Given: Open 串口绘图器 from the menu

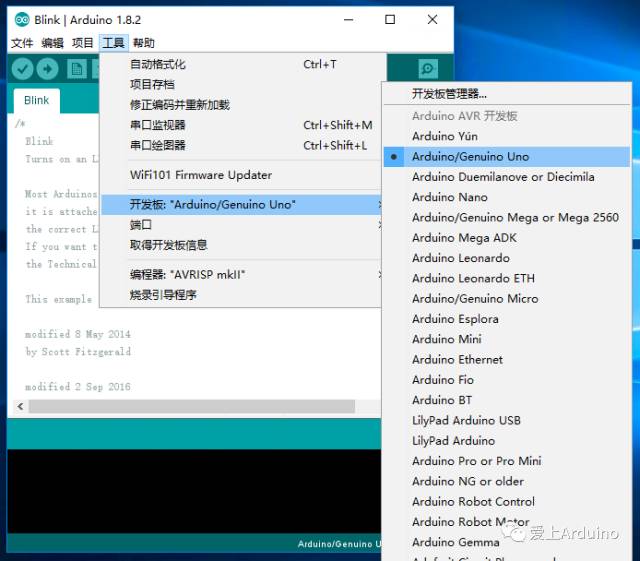Looking at the screenshot, I should tap(242, 145).
